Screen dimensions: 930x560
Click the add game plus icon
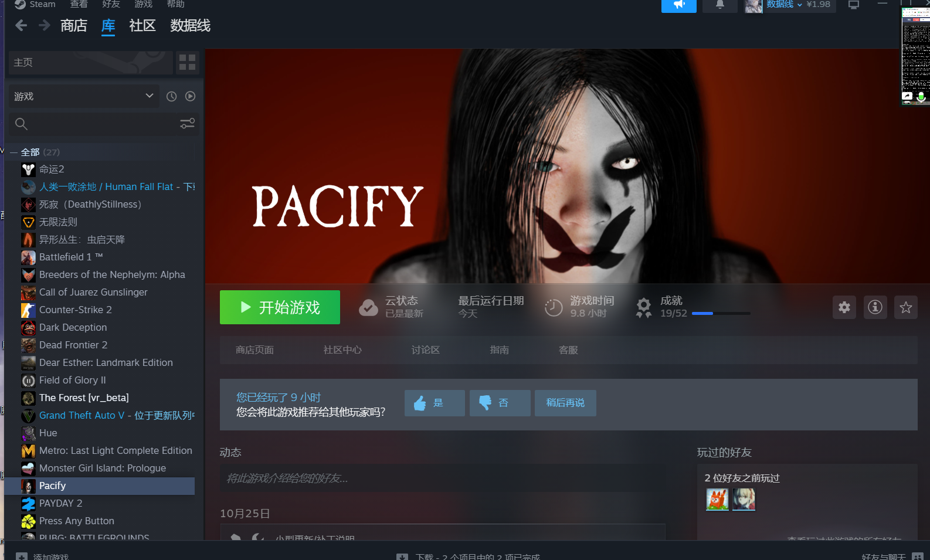(x=22, y=556)
